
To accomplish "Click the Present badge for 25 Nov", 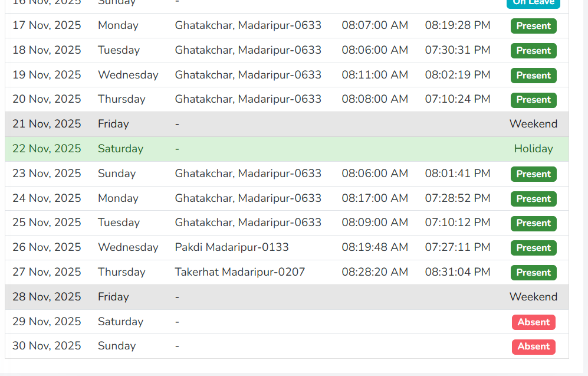I will click(x=533, y=223).
